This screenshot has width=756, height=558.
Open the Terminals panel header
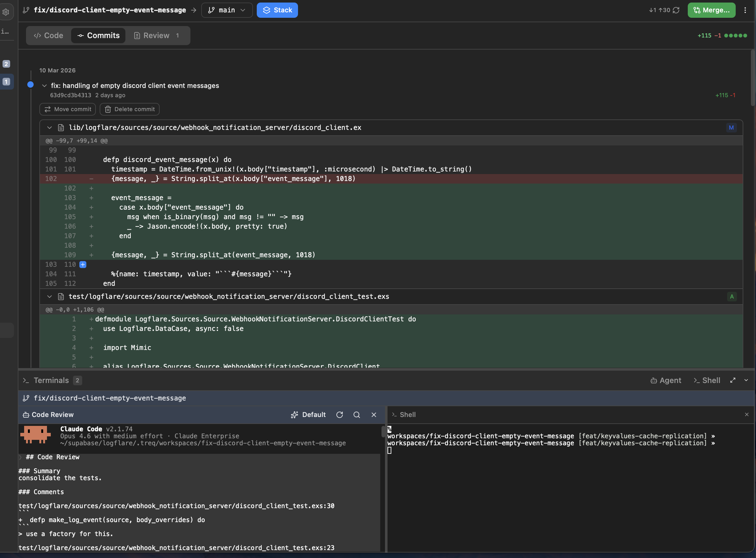tap(51, 380)
